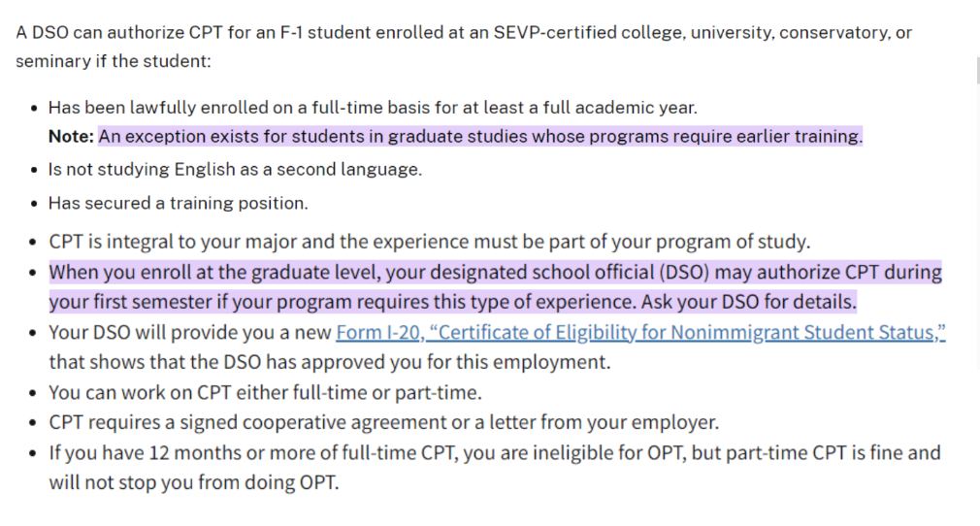The image size is (980, 526).
Task: Open the Form I-20 Certificate of Eligibility link
Action: coord(640,333)
